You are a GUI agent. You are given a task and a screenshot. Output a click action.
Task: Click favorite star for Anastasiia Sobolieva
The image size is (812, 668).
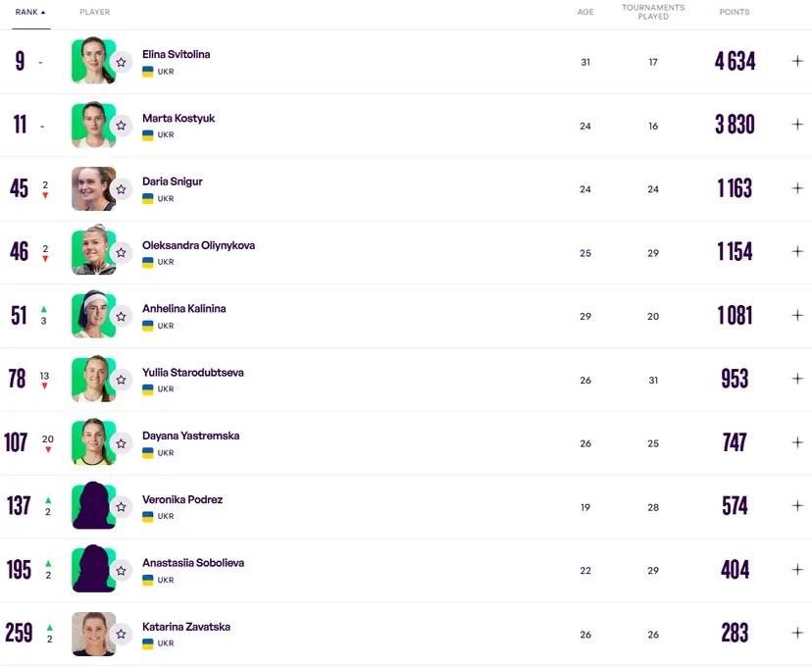pyautogui.click(x=121, y=570)
